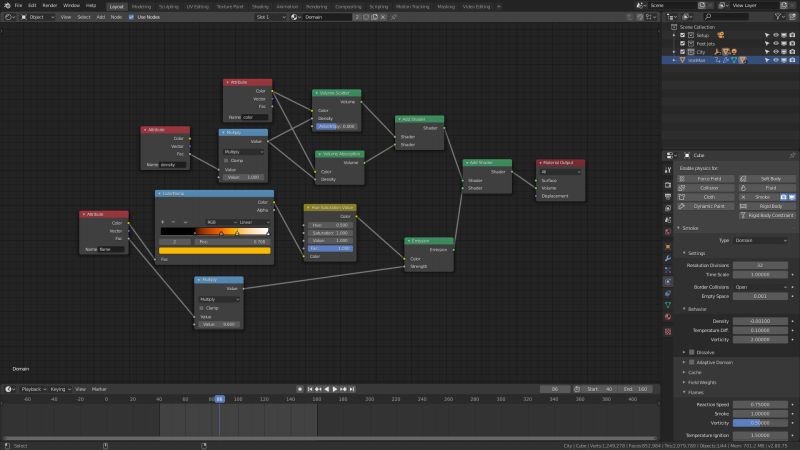Screen dimensions: 800x450
Task: Click the Dynamic Paint physics button
Action: 706,206
